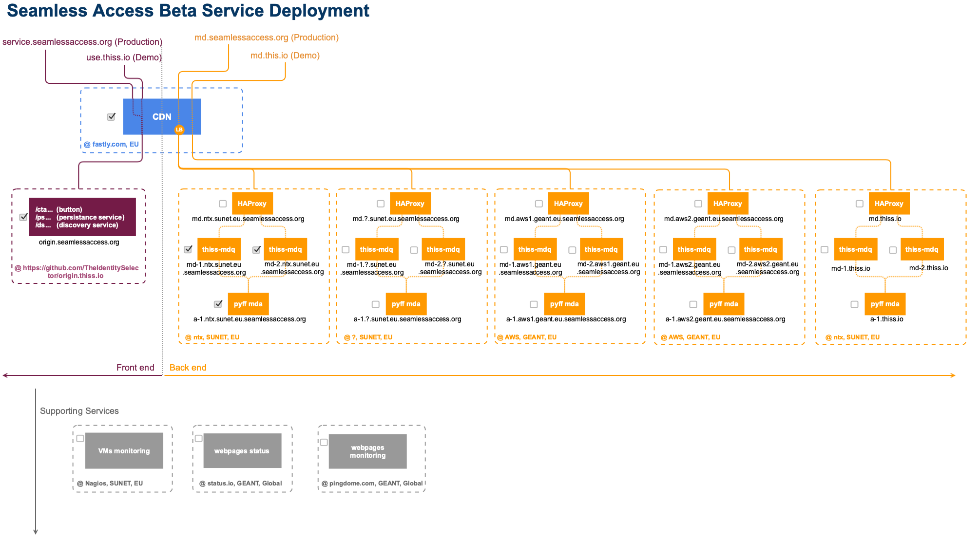Image resolution: width=980 pixels, height=559 pixels.
Task: Click md.this.io (Demo) label
Action: coord(285,56)
